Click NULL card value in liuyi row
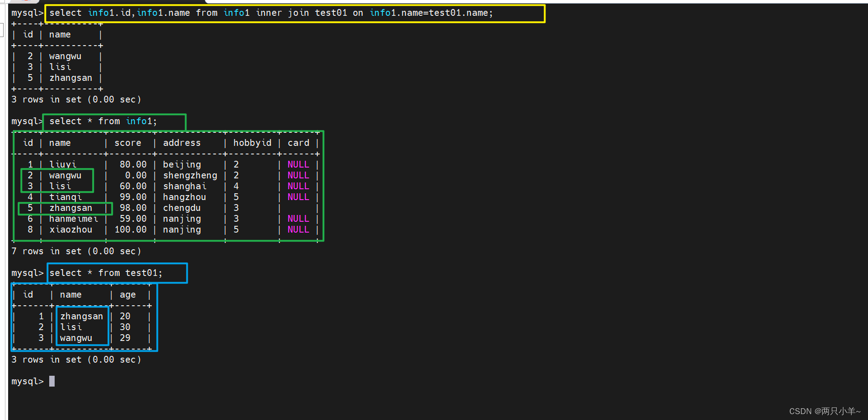Image resolution: width=868 pixels, height=420 pixels. point(299,165)
